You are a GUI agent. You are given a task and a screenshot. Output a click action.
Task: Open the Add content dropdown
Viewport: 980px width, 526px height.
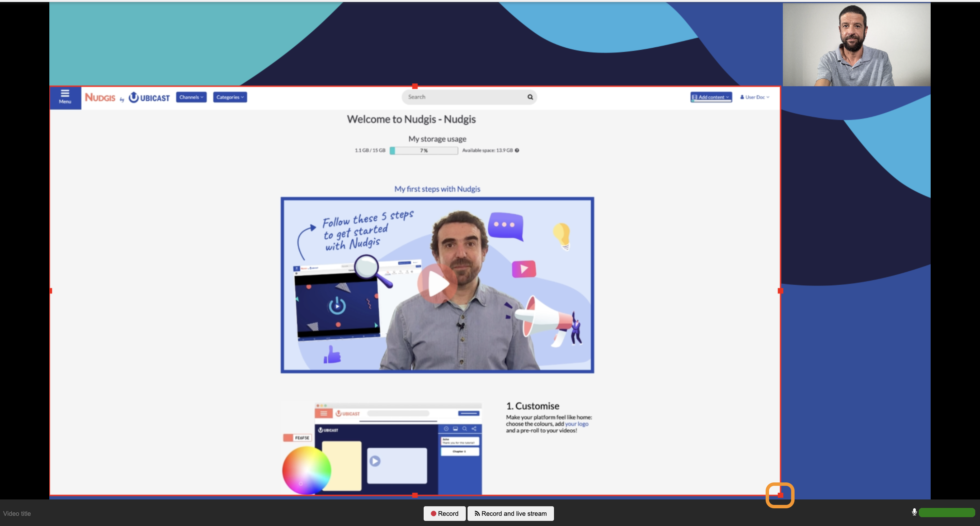711,97
